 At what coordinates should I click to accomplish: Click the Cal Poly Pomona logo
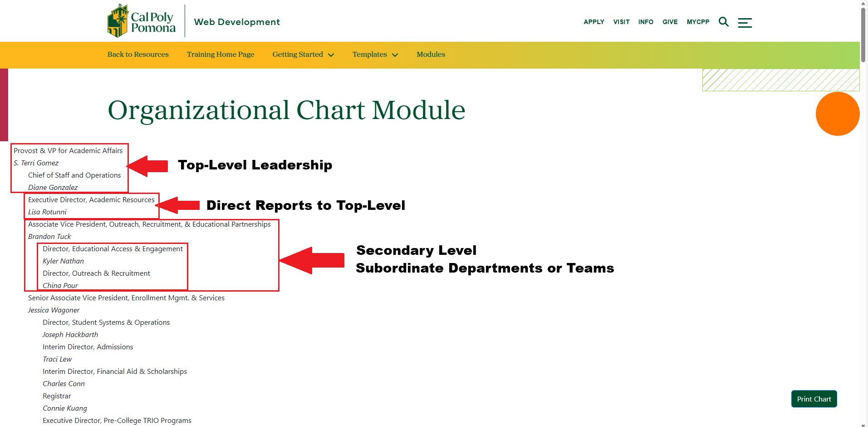click(141, 21)
